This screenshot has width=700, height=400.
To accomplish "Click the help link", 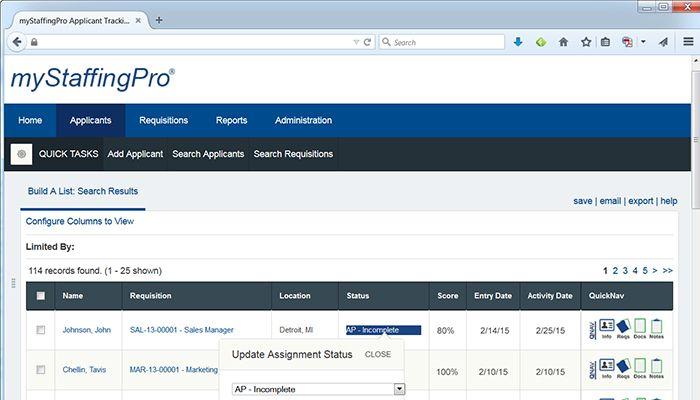I will coord(669,201).
